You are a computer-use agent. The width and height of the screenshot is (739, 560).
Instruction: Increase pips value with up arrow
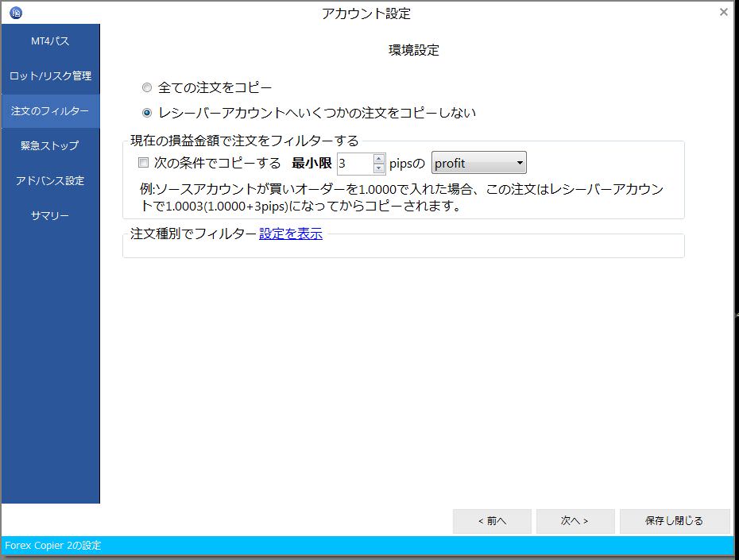point(379,158)
